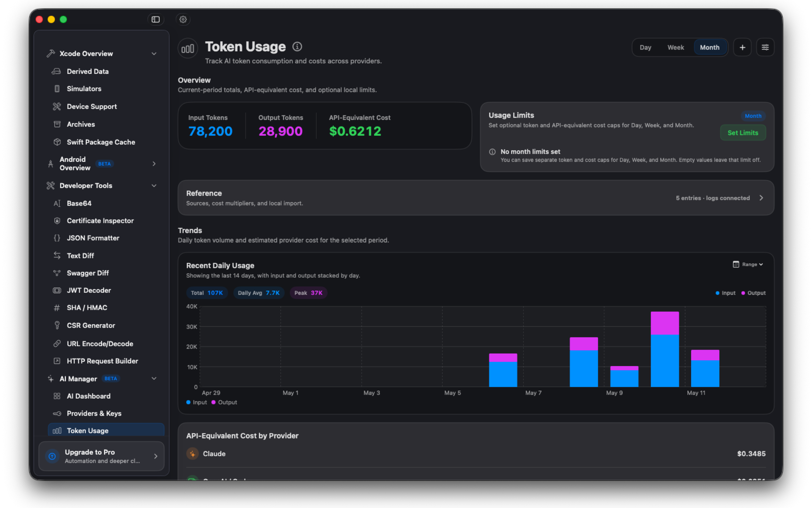Click the Total 107K stat pill
The image size is (812, 508).
click(207, 293)
